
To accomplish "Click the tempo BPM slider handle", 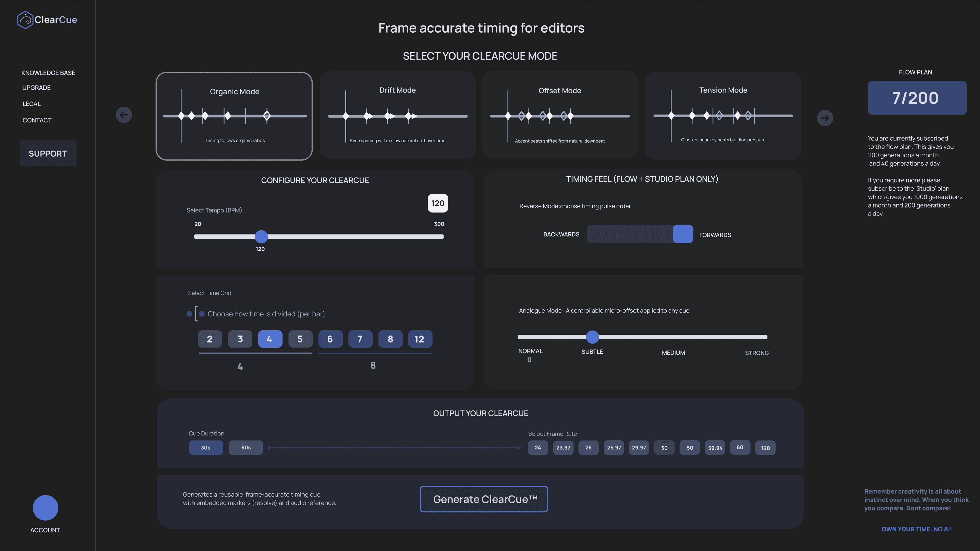I will click(x=261, y=236).
